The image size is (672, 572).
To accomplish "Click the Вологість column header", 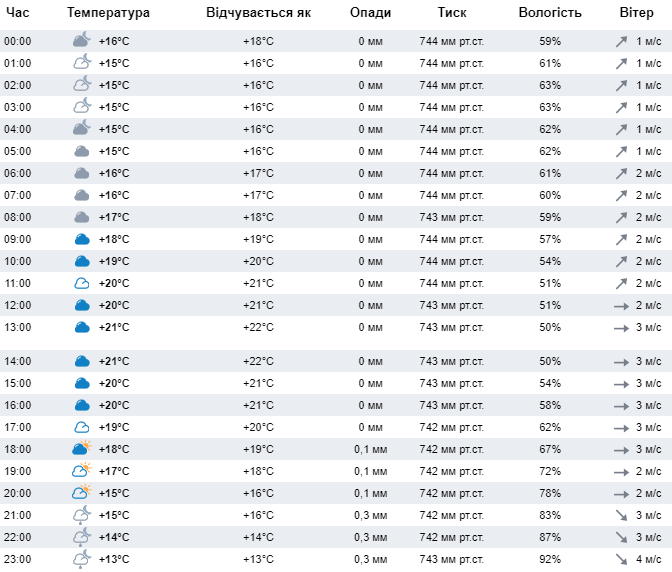I will coord(550,13).
